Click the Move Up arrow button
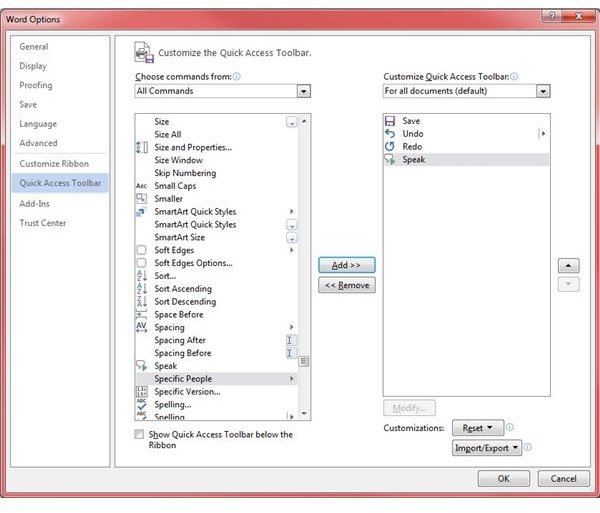Viewport: 600px width, 513px height. click(568, 265)
